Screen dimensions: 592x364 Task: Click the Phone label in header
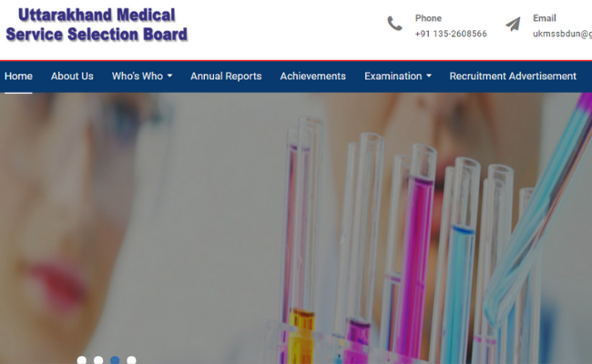pos(428,18)
